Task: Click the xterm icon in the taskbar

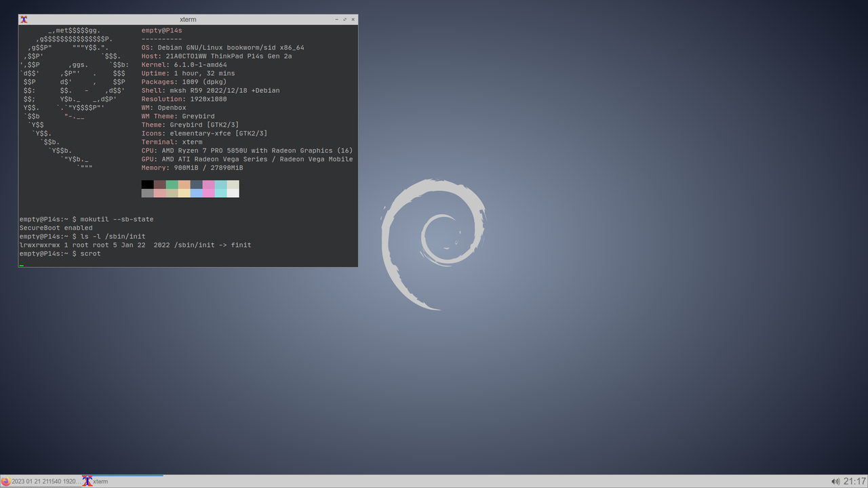Action: [87, 481]
